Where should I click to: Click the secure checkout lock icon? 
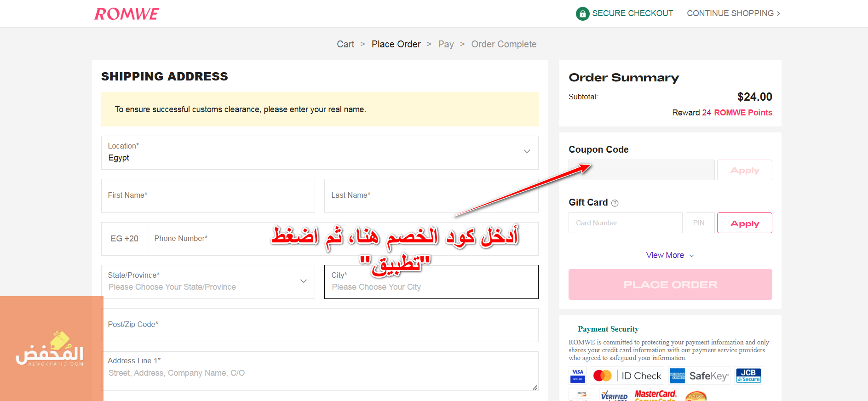point(582,14)
